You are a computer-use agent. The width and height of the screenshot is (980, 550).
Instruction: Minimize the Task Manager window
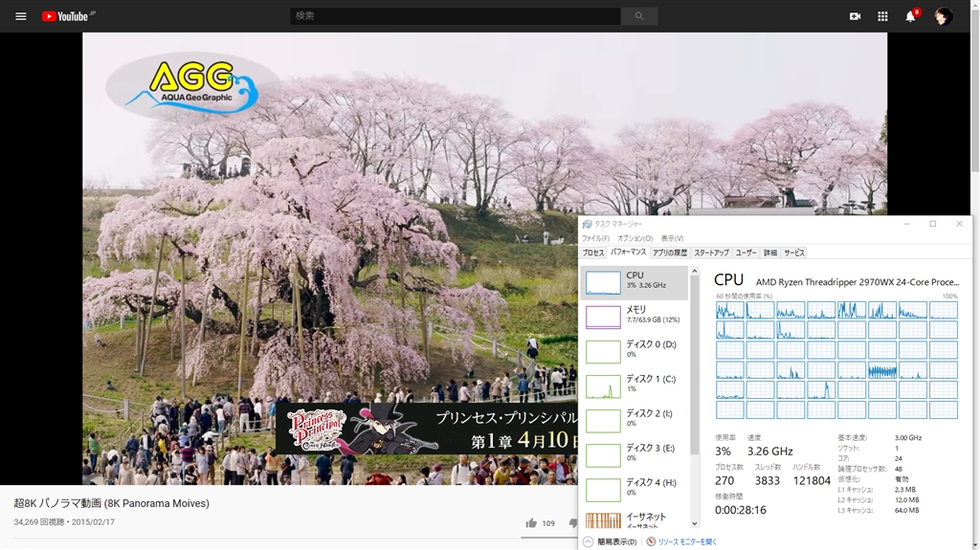(x=907, y=224)
